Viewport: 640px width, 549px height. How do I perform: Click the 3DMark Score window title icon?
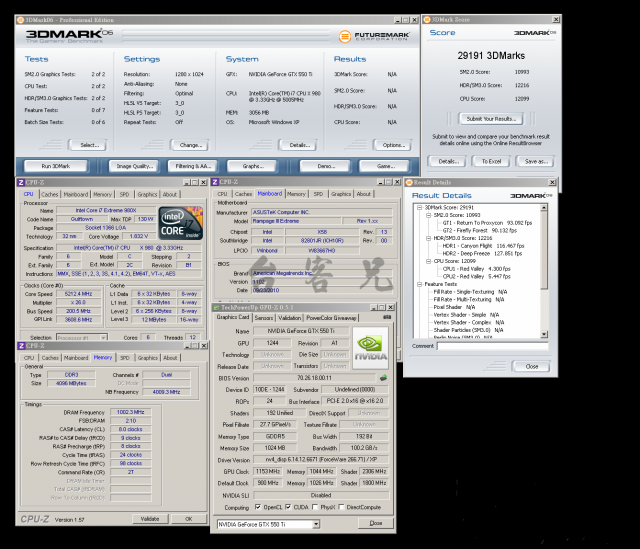tap(427, 20)
